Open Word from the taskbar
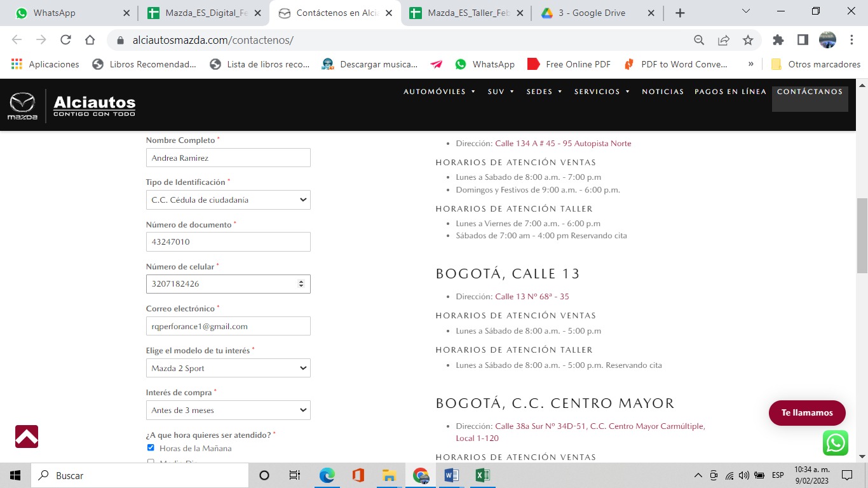 (451, 475)
